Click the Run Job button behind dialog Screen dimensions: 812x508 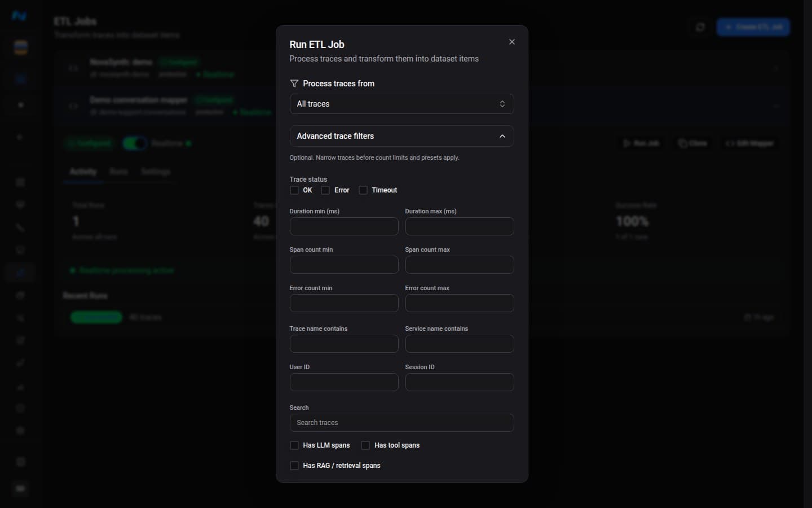(641, 143)
